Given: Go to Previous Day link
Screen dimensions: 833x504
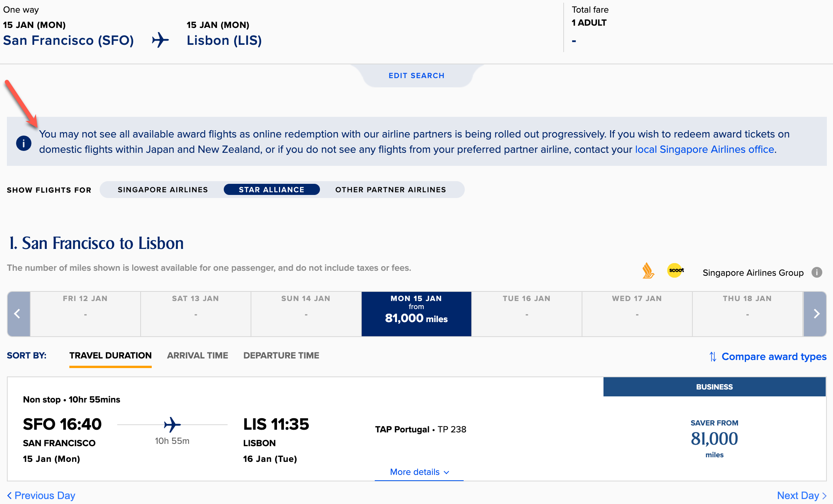Looking at the screenshot, I should click(x=41, y=496).
